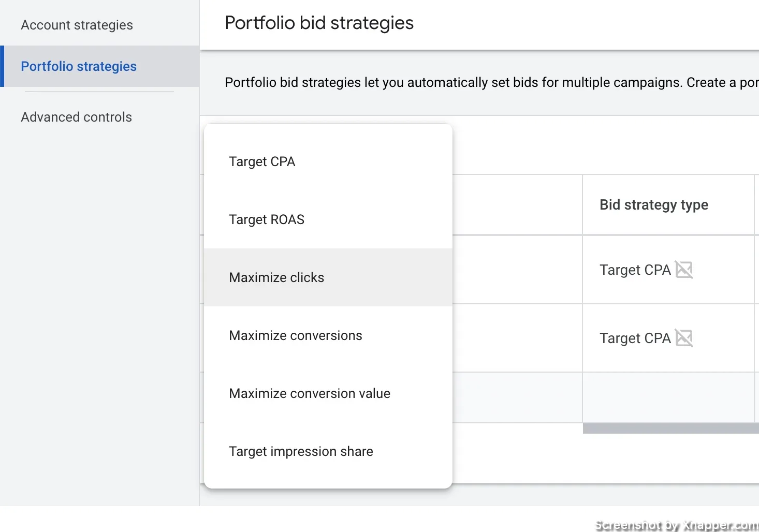Click Target CPA text in the first table row
The height and width of the screenshot is (532, 759).
click(635, 270)
